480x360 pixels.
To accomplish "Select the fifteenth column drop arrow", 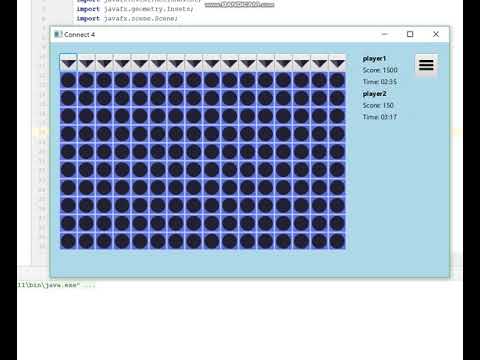I will (x=319, y=63).
